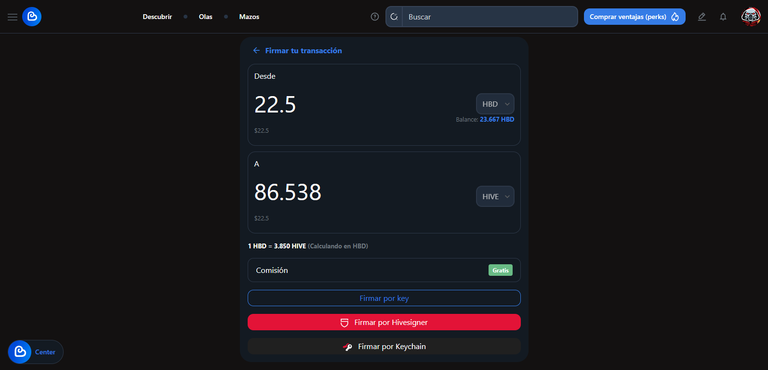Click the $22.5 value under Desde amount
This screenshot has height=370, width=768.
coord(261,131)
